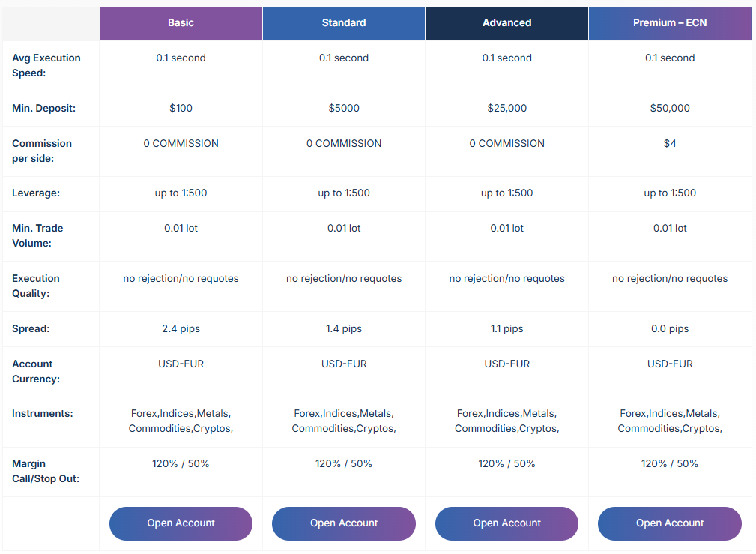This screenshot has height=554, width=756.
Task: Select the Premium – ECN column header
Action: (x=669, y=23)
